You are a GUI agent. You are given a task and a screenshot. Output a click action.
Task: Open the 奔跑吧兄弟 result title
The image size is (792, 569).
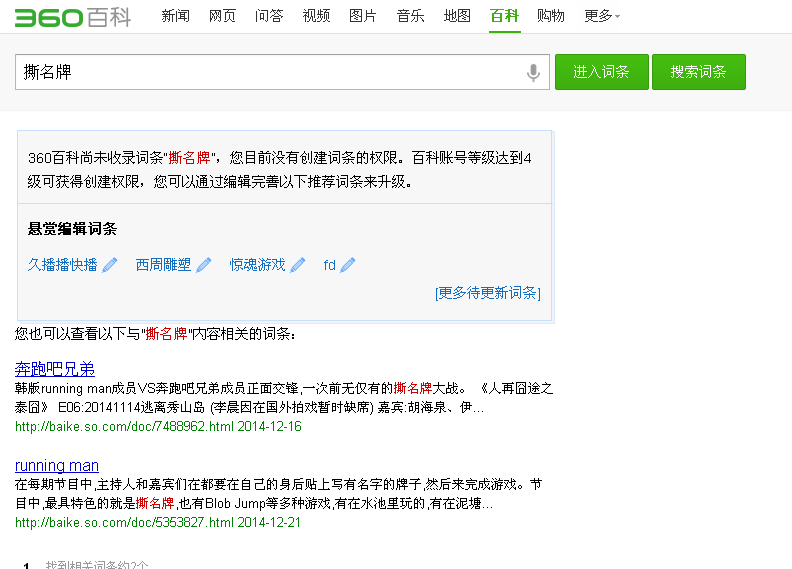tap(55, 369)
